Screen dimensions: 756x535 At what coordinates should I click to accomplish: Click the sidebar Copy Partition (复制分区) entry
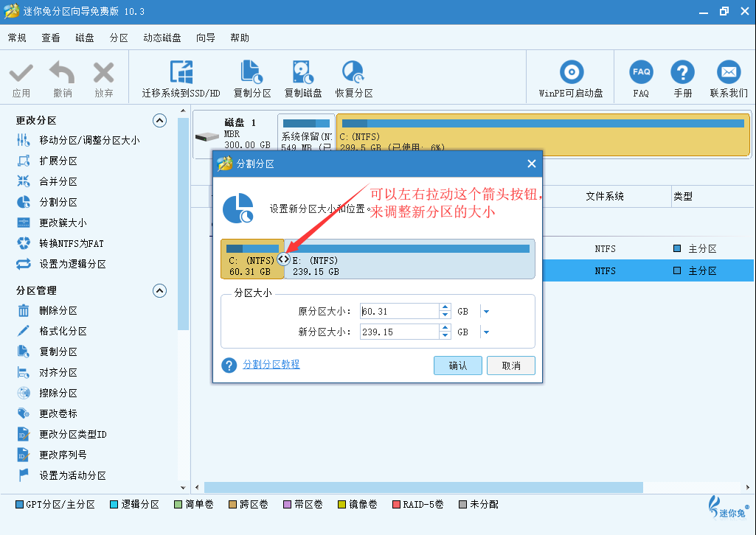coord(58,352)
